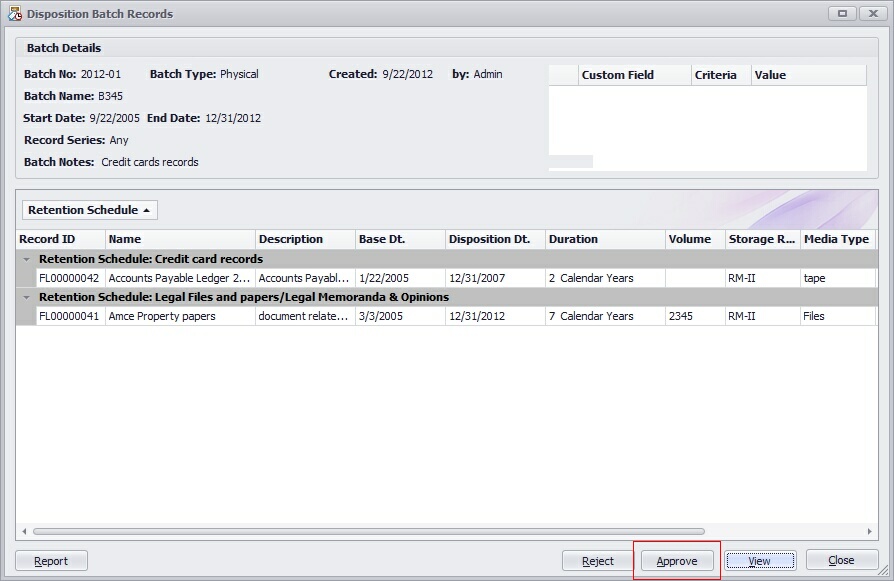The image size is (894, 581).
Task: Click the Disposition Batch Records title icon
Action: point(14,14)
